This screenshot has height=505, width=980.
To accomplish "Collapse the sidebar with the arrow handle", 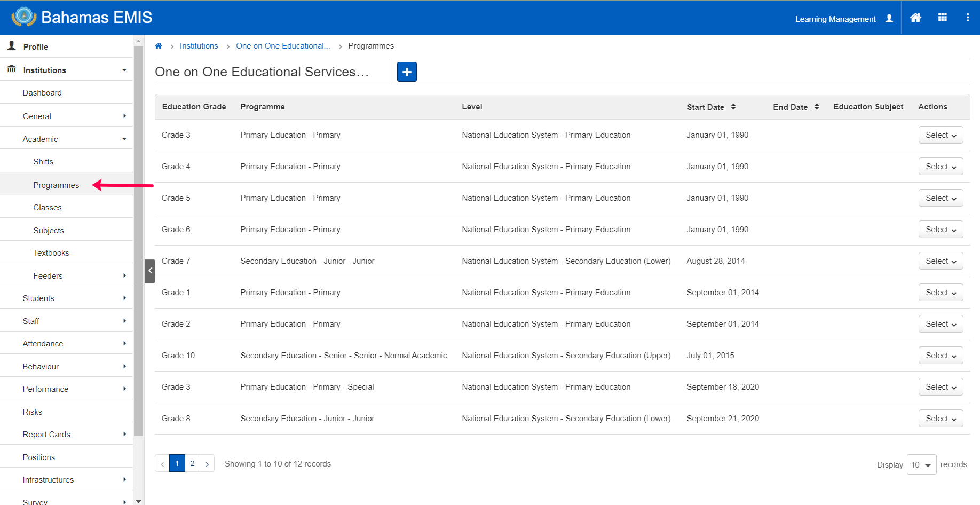I will 150,271.
